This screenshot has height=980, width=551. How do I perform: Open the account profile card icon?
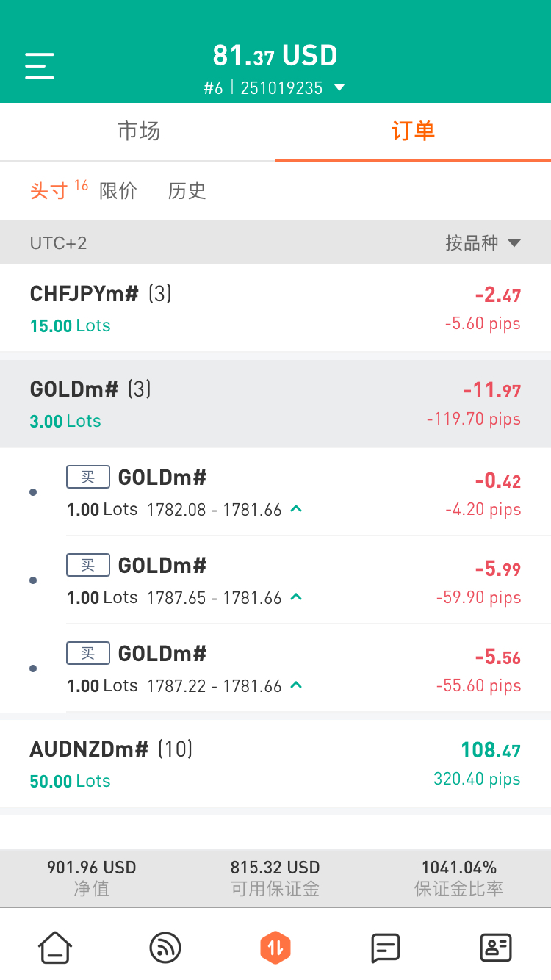(496, 948)
